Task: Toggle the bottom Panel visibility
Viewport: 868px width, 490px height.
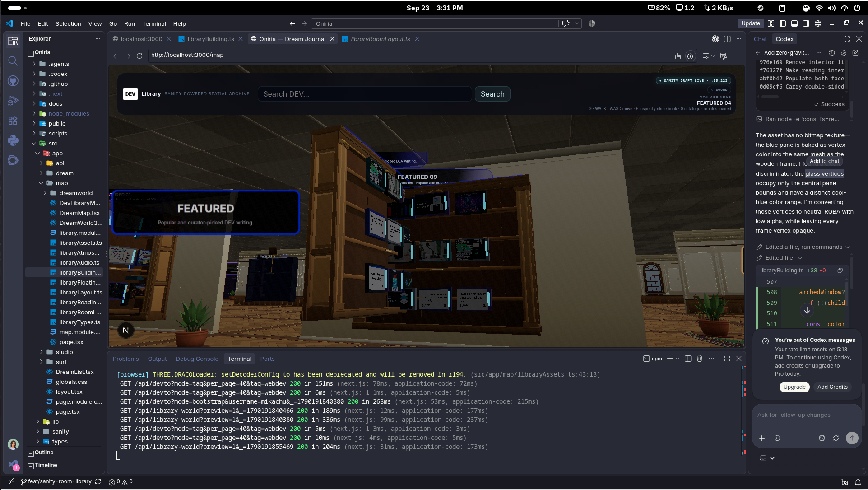Action: (x=794, y=23)
